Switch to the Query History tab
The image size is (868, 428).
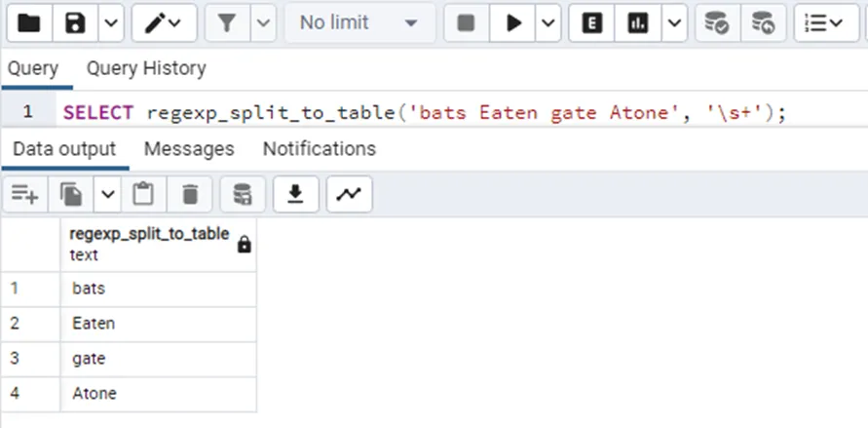(146, 68)
